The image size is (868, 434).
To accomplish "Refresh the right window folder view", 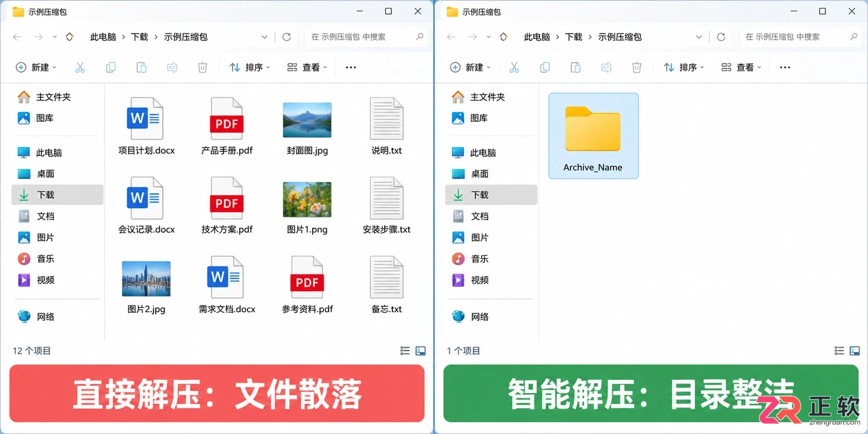I will pyautogui.click(x=721, y=37).
